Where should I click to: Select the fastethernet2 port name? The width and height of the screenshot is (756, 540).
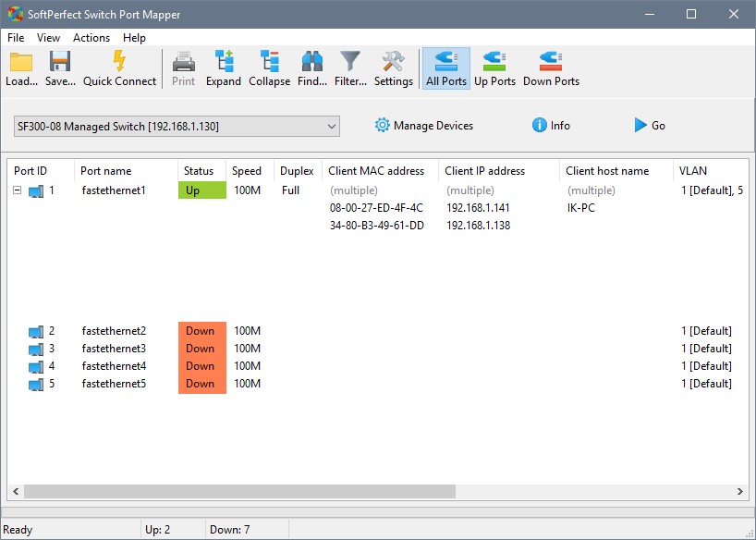tap(114, 330)
